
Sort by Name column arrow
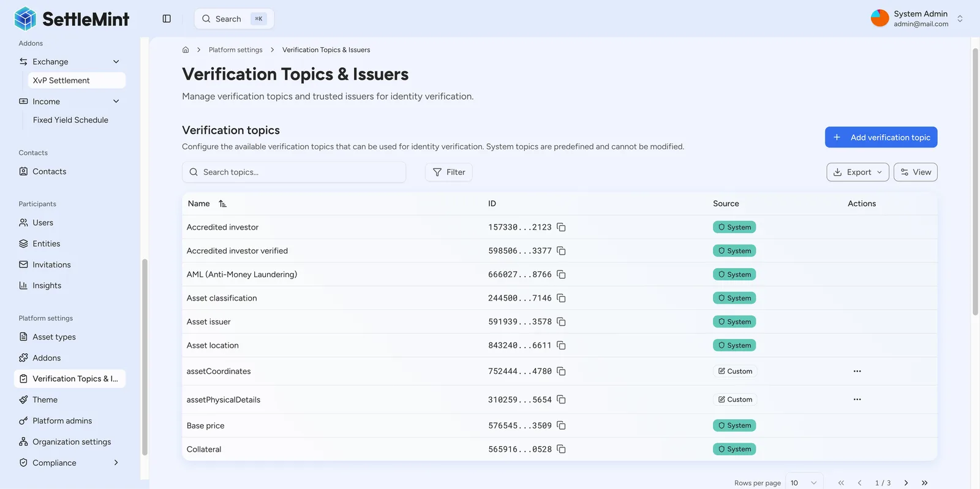pos(222,204)
